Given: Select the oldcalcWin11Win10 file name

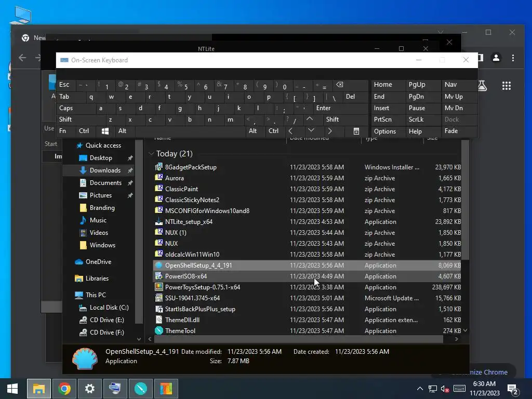Looking at the screenshot, I should (192, 254).
